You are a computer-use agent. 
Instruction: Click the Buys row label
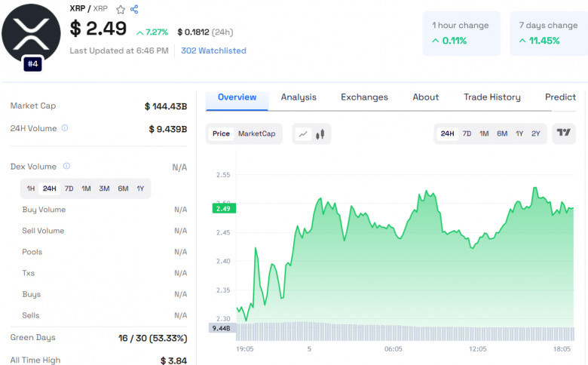click(31, 294)
